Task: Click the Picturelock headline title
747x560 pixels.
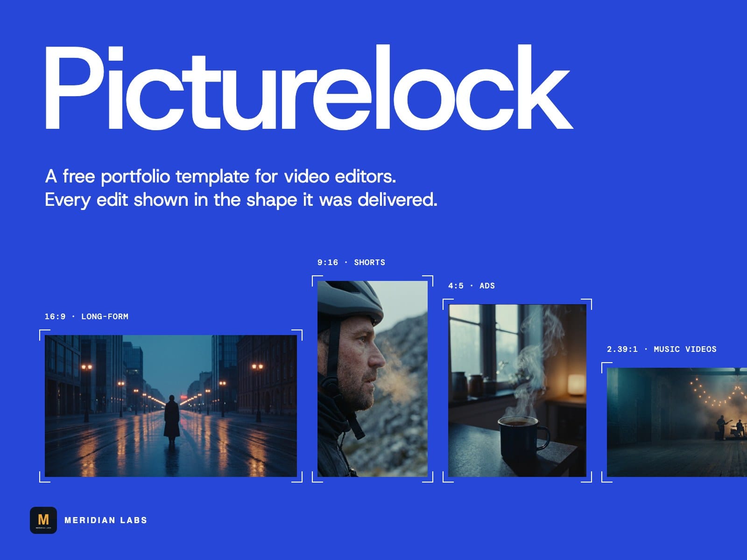Action: point(308,88)
